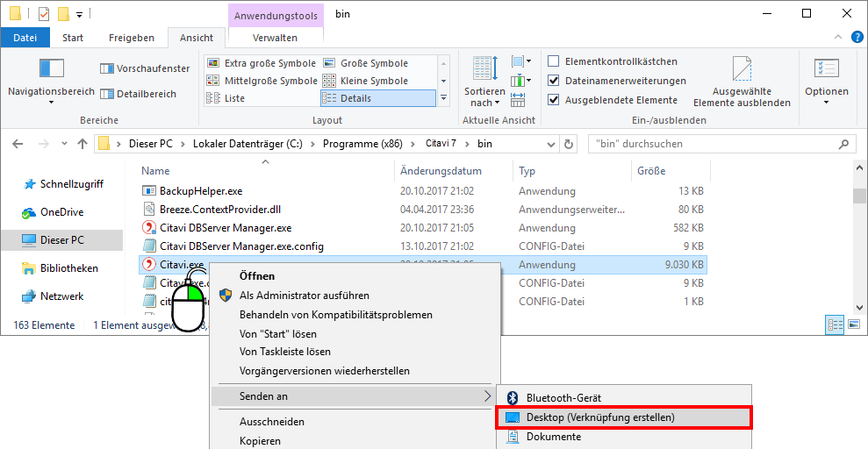Click size all columns to fit icon
The height and width of the screenshot is (449, 868).
click(518, 100)
